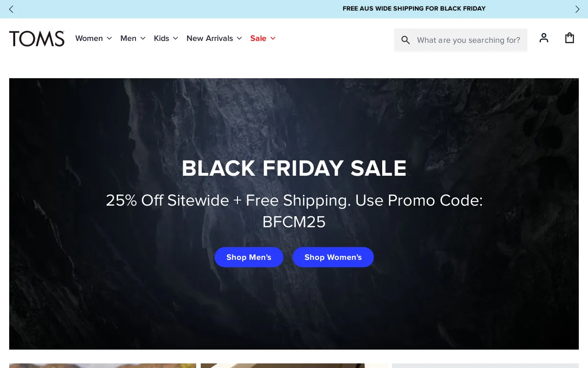The height and width of the screenshot is (368, 588).
Task: Click the search magnifier icon
Action: (x=406, y=40)
